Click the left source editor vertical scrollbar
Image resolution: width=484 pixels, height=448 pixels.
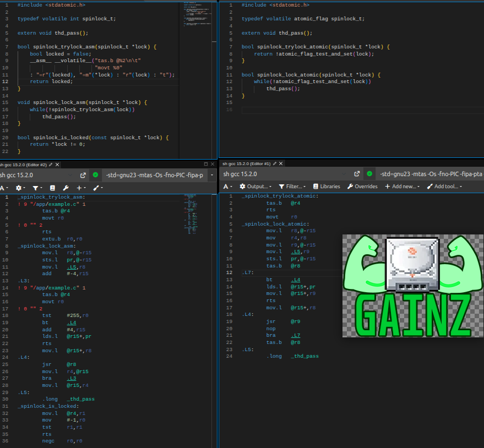pos(214,80)
